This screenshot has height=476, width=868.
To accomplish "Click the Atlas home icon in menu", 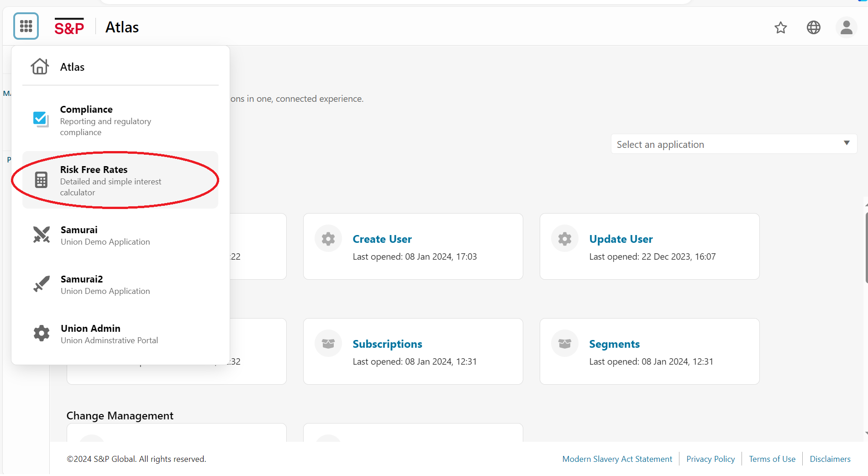I will click(40, 67).
